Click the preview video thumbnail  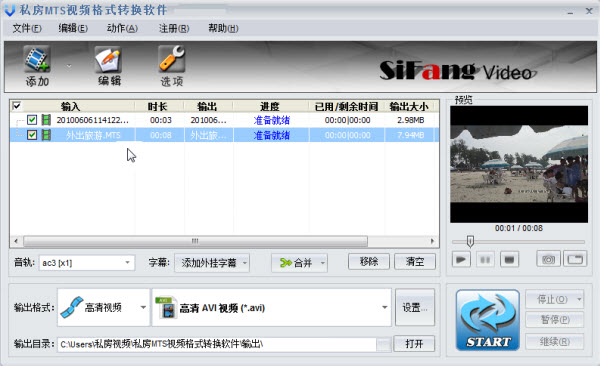(x=519, y=165)
